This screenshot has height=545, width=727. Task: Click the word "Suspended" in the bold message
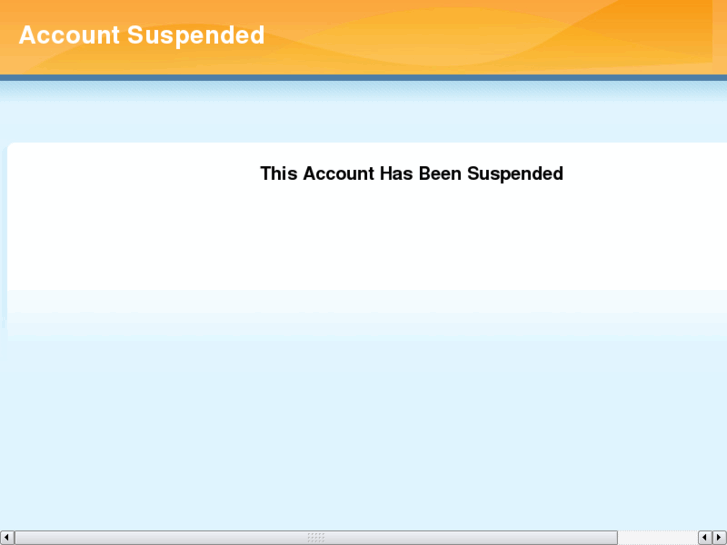click(x=515, y=174)
